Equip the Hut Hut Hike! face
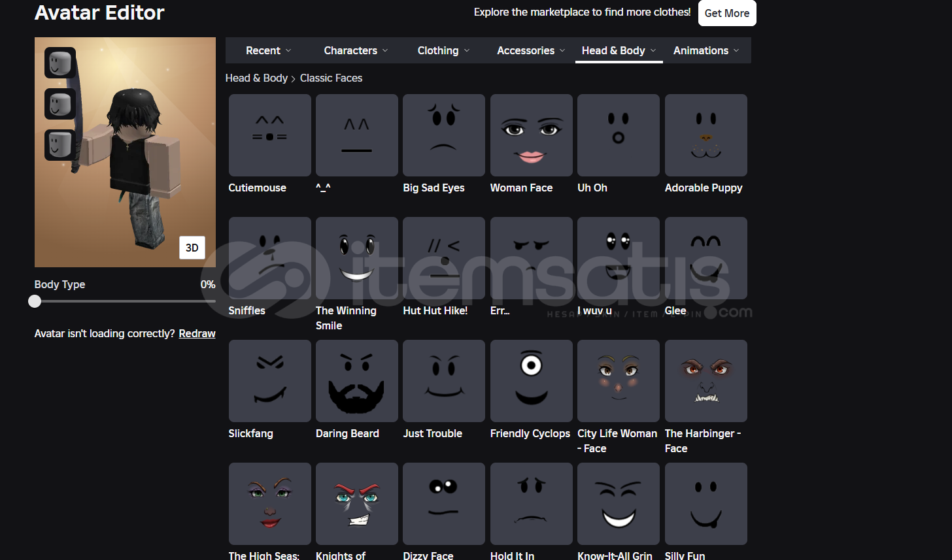 click(x=444, y=258)
